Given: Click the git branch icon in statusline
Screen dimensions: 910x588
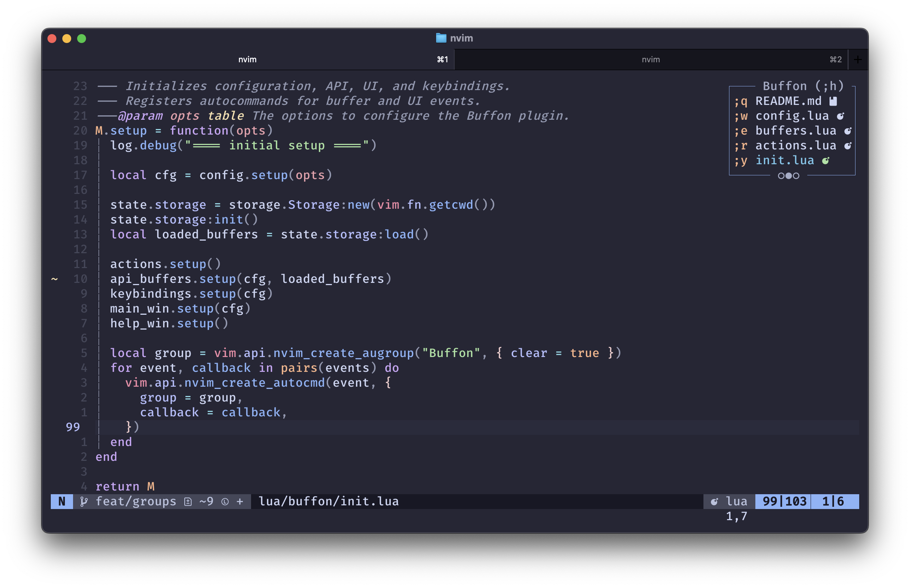Looking at the screenshot, I should 84,502.
